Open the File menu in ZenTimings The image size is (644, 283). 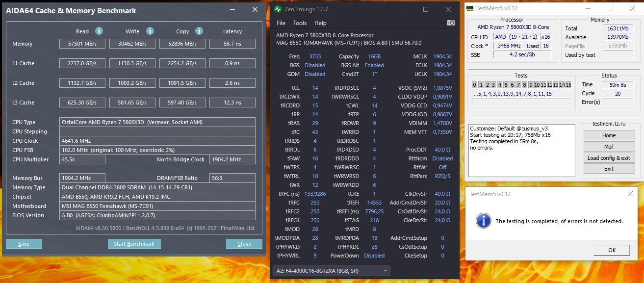tap(281, 23)
